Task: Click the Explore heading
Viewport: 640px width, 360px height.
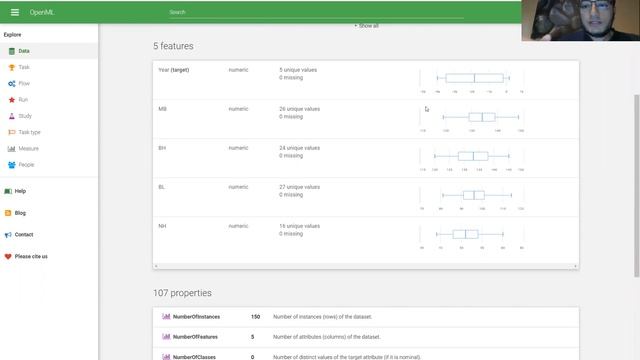Action: click(x=12, y=35)
